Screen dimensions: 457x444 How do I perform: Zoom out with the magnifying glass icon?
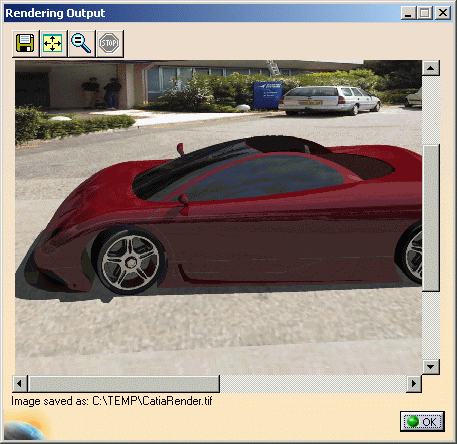[x=81, y=43]
